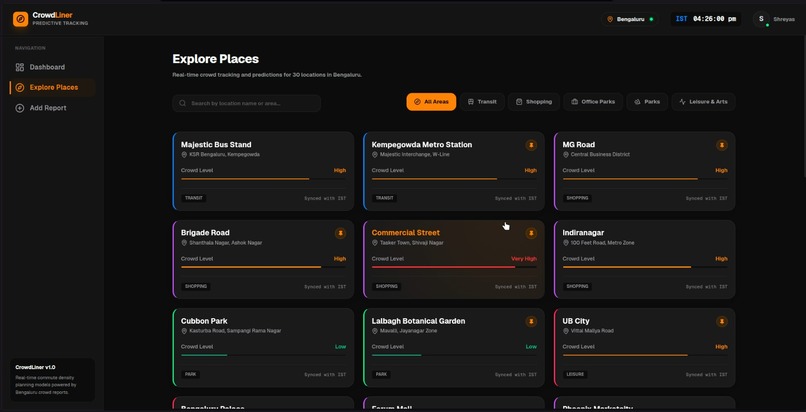Filter places by Shopping
This screenshot has width=806, height=412.
tap(534, 102)
